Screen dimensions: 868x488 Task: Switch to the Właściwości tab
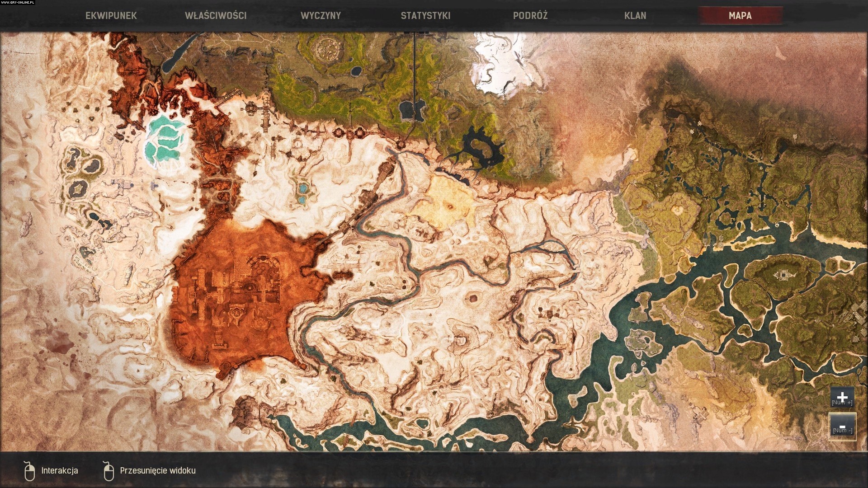pos(216,15)
